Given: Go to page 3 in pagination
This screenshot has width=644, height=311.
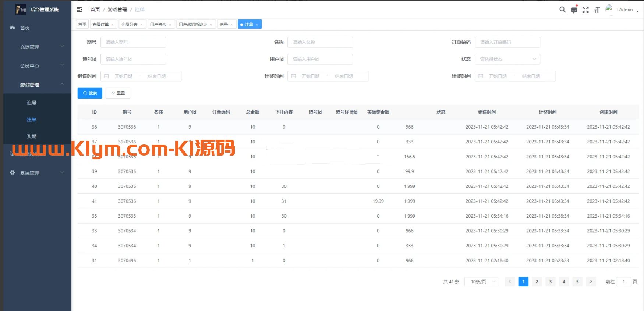Looking at the screenshot, I should 550,282.
